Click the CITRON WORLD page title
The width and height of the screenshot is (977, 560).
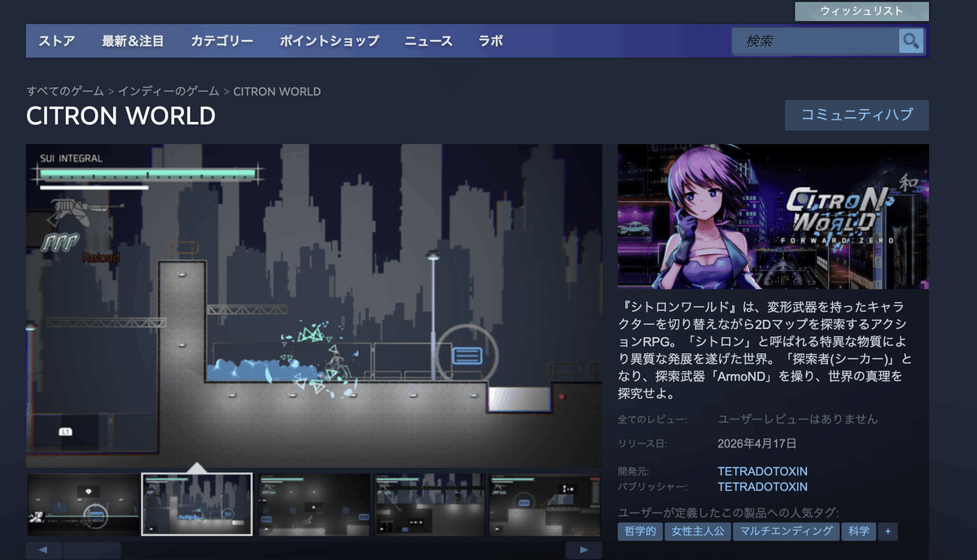pyautogui.click(x=120, y=116)
